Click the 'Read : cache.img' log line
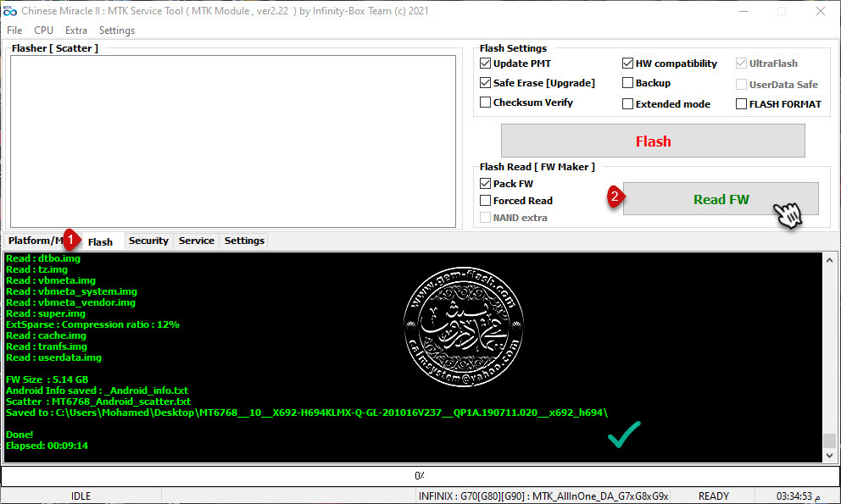The width and height of the screenshot is (841, 504). click(x=46, y=335)
